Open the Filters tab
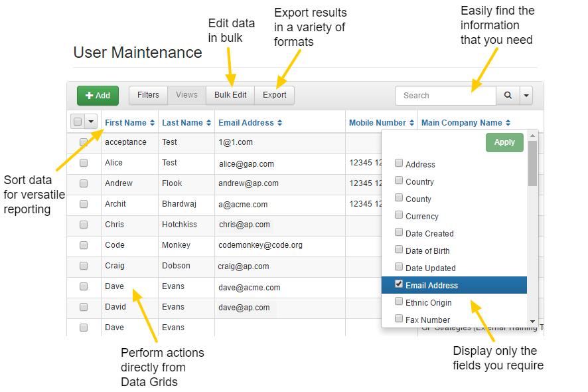Image resolution: width=588 pixels, height=392 pixels. pos(148,95)
